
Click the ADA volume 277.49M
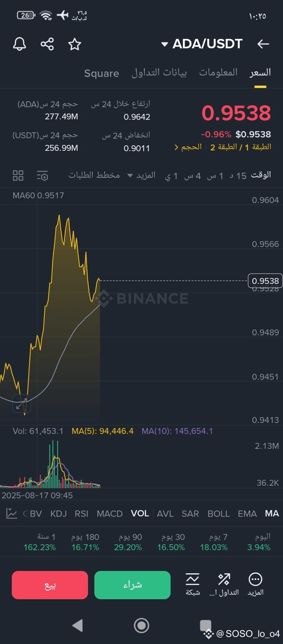click(x=61, y=117)
